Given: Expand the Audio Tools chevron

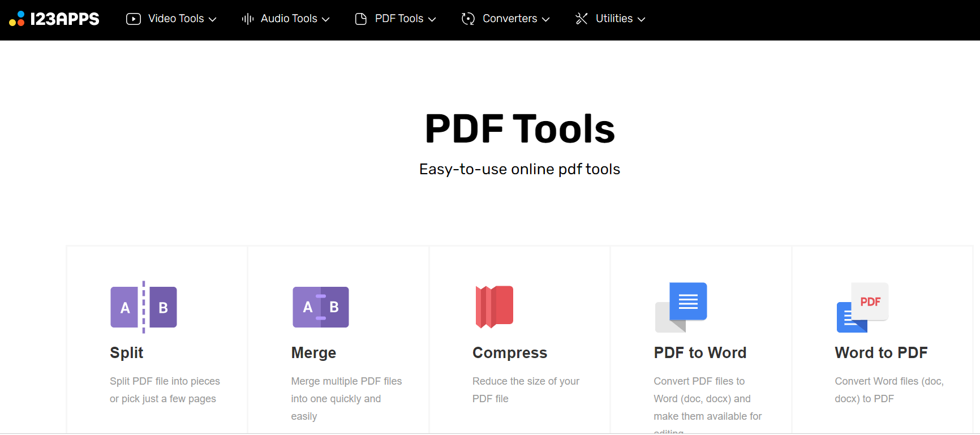Looking at the screenshot, I should pos(326,19).
